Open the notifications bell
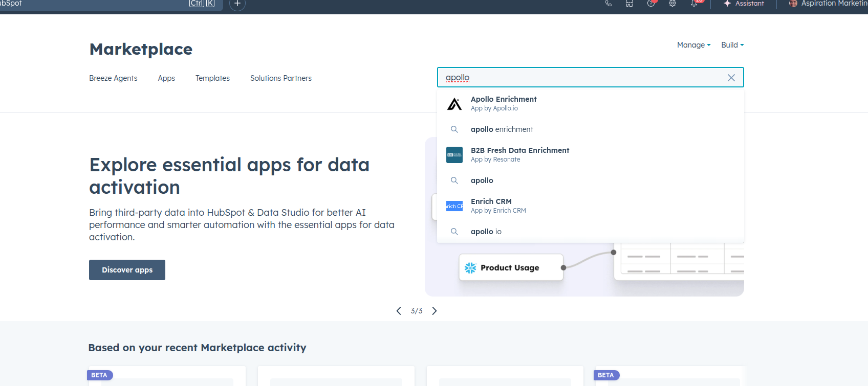The image size is (868, 386). 694,4
